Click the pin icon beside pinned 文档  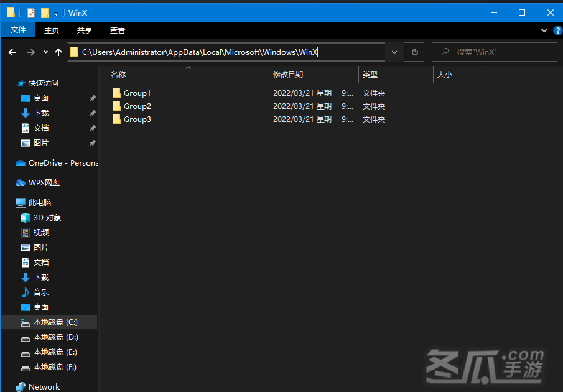[92, 128]
